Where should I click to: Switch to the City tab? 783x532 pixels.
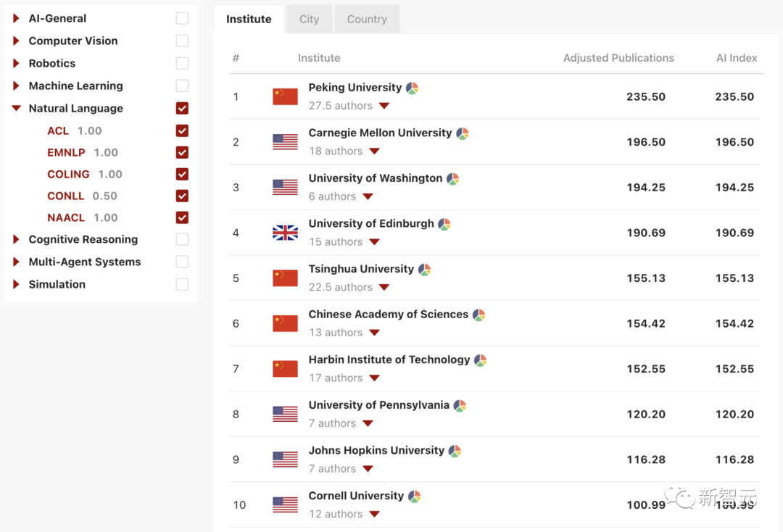pyautogui.click(x=309, y=19)
